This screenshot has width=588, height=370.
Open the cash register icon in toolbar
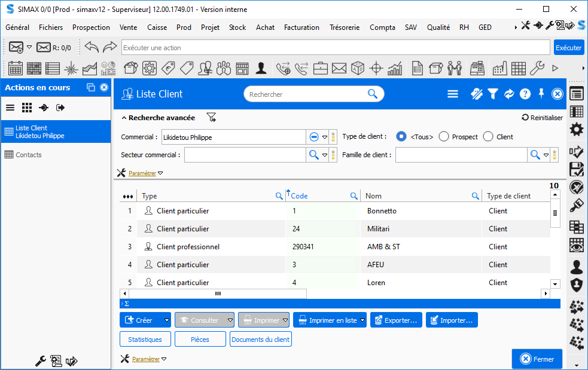pos(476,68)
